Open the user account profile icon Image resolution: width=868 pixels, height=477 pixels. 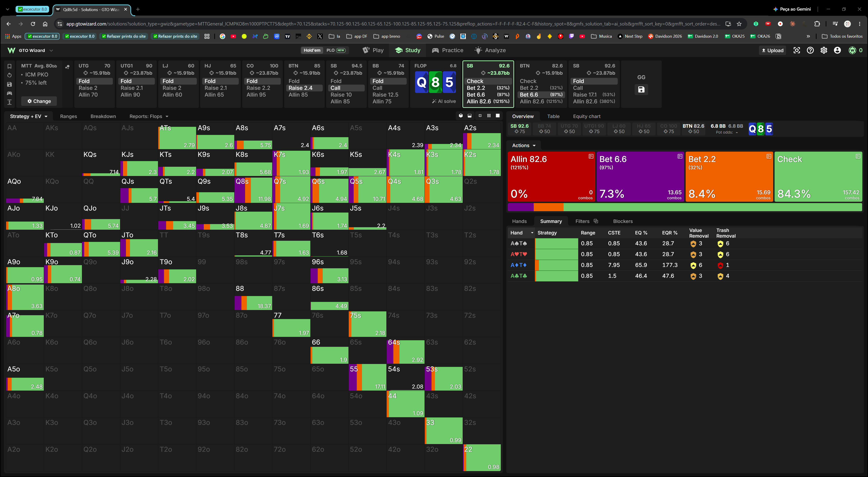837,50
